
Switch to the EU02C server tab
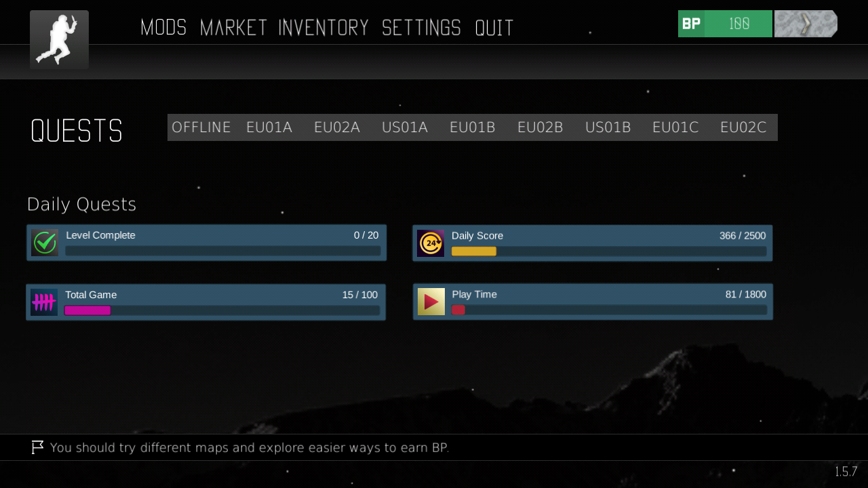[x=743, y=127]
